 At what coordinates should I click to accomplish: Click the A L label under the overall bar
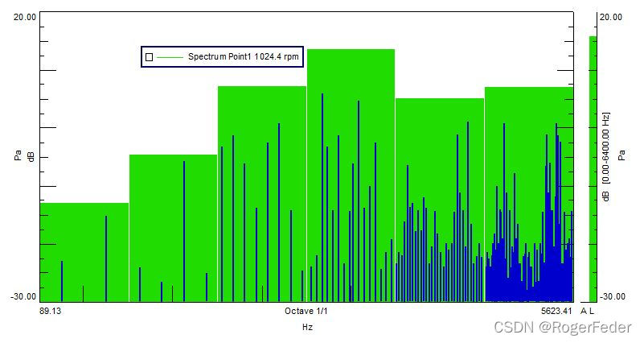click(x=588, y=312)
